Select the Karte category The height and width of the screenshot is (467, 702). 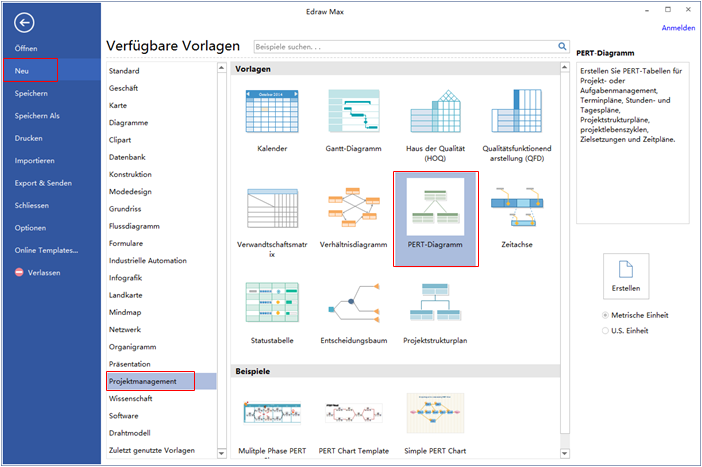tap(118, 105)
